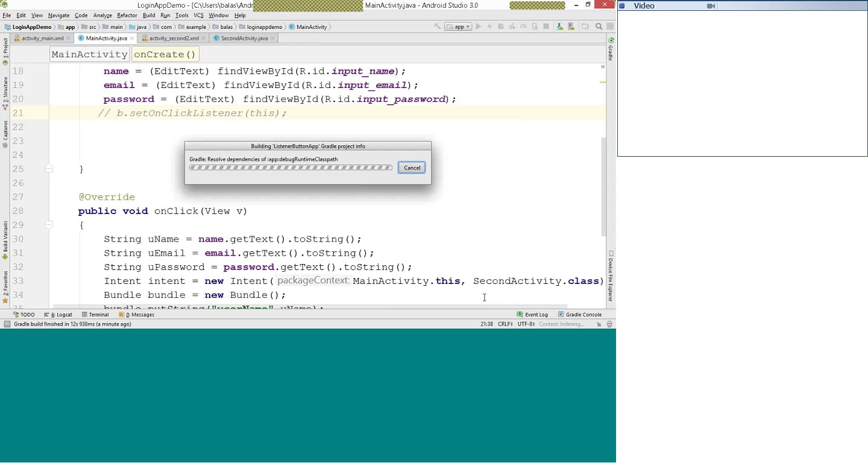Screen dimensions: 868x463
Task: Toggle the Logcat tool window
Action: (58, 315)
